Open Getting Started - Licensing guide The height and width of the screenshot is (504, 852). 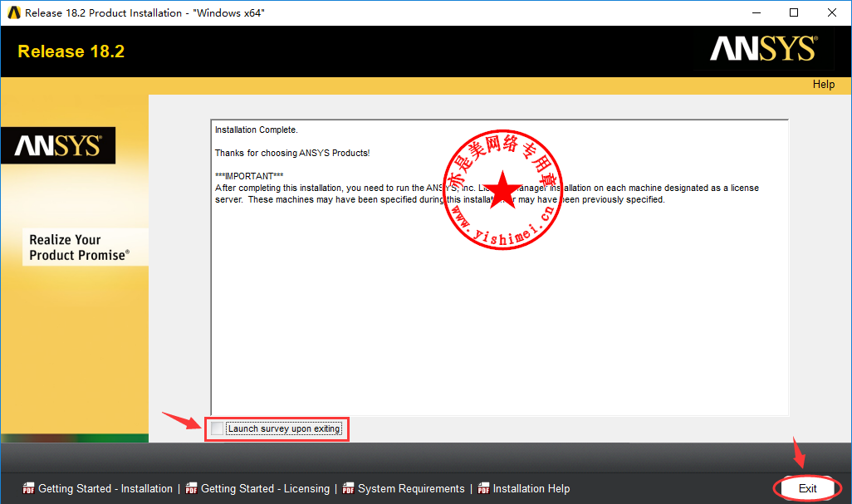265,488
